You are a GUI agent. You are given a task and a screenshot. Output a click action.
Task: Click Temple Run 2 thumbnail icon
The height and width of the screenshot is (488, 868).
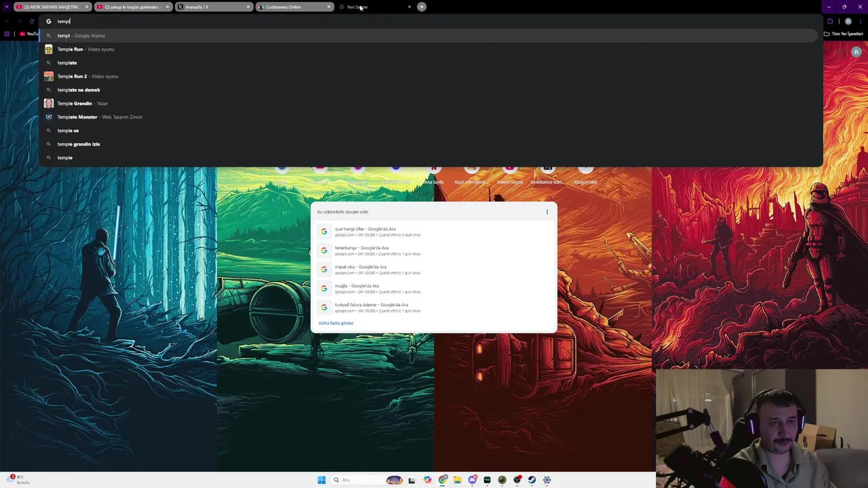pyautogui.click(x=48, y=76)
